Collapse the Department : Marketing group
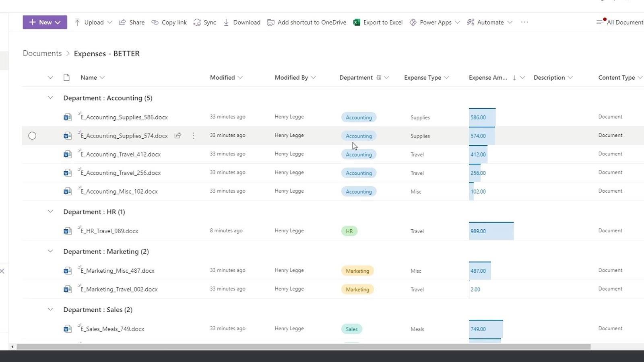644x362 pixels. pyautogui.click(x=50, y=251)
